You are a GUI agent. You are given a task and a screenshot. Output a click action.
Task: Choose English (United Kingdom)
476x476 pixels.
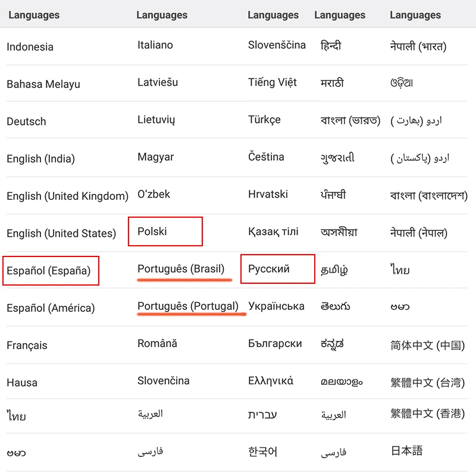pyautogui.click(x=67, y=196)
